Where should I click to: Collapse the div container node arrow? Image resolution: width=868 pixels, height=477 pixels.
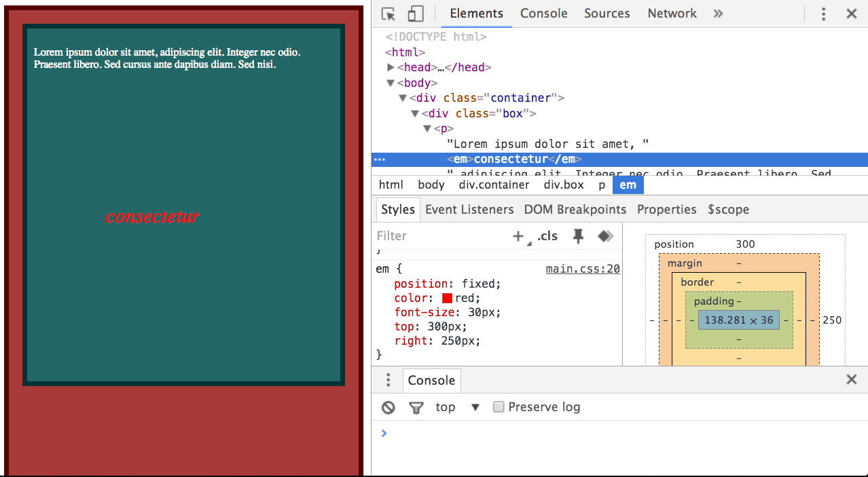tap(403, 98)
